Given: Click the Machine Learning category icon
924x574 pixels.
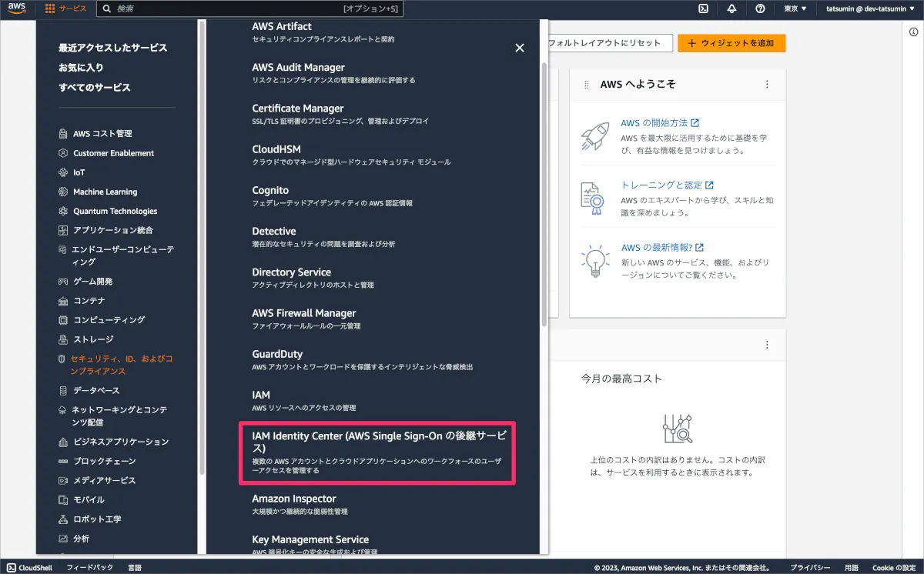Looking at the screenshot, I should pyautogui.click(x=64, y=192).
